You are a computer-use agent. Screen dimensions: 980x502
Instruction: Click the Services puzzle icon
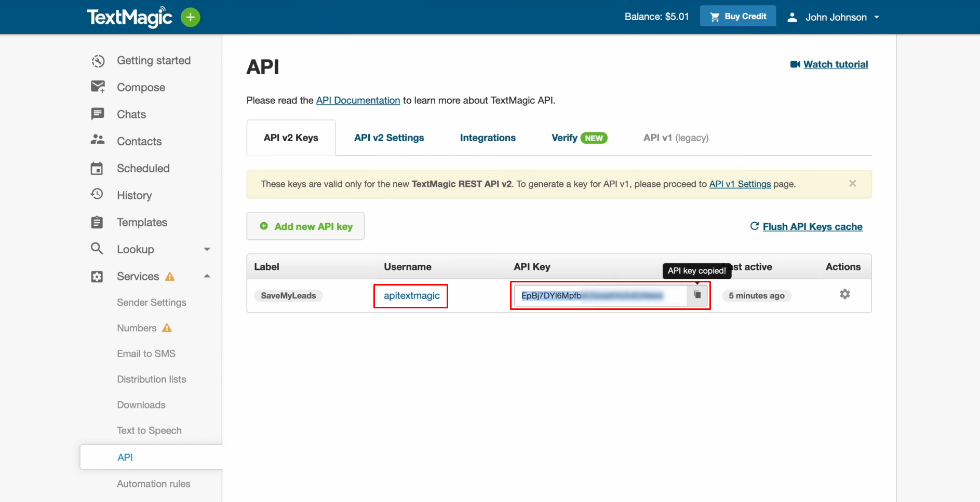click(x=97, y=276)
